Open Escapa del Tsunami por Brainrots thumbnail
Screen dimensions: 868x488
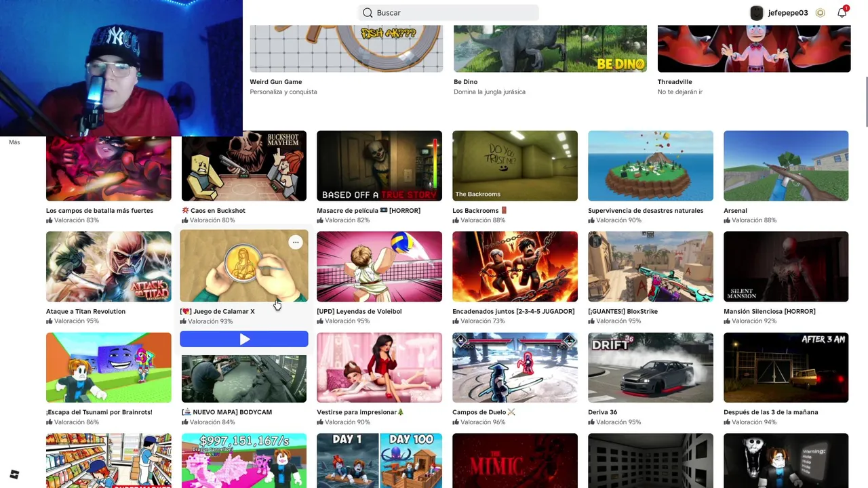108,367
